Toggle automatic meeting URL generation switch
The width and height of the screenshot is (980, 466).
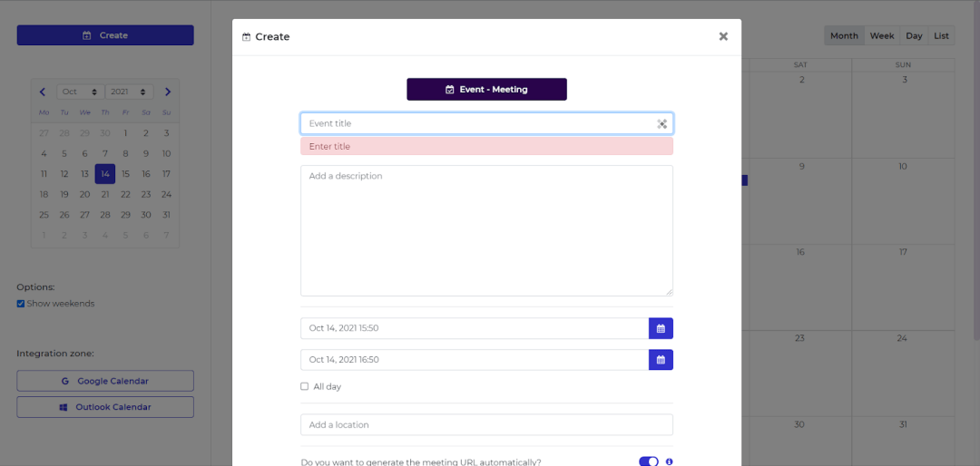[x=648, y=461]
